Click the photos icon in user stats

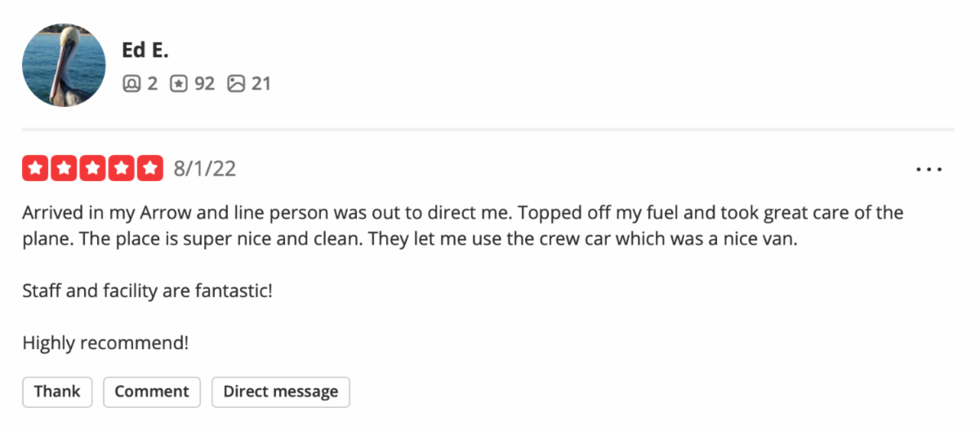236,83
